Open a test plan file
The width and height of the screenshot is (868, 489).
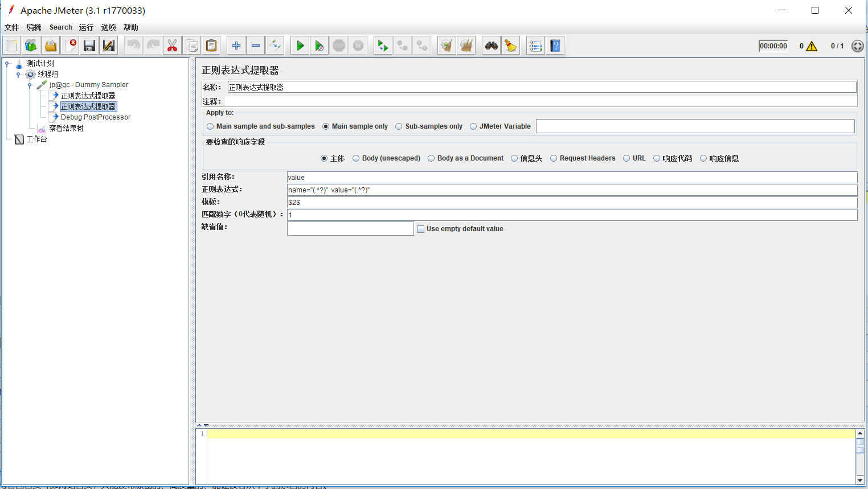pyautogui.click(x=51, y=46)
